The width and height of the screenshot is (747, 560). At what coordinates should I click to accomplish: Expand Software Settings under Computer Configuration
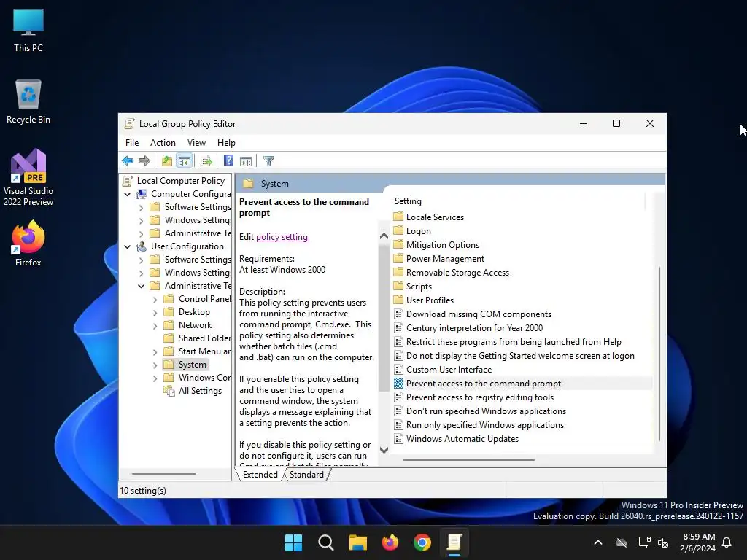(x=141, y=208)
